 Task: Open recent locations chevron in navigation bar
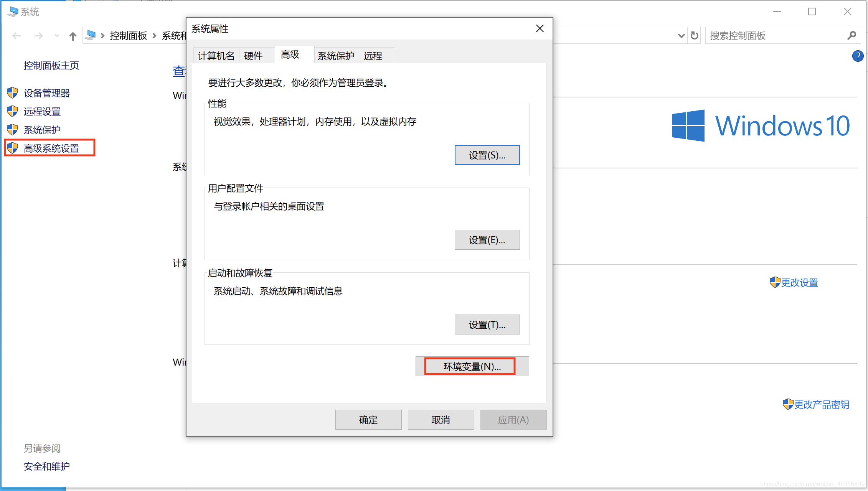coord(57,36)
